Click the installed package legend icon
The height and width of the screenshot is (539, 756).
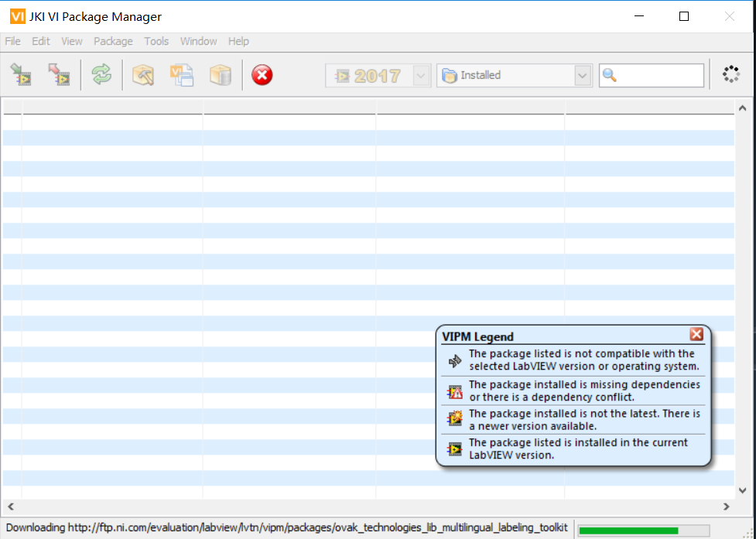(x=455, y=449)
